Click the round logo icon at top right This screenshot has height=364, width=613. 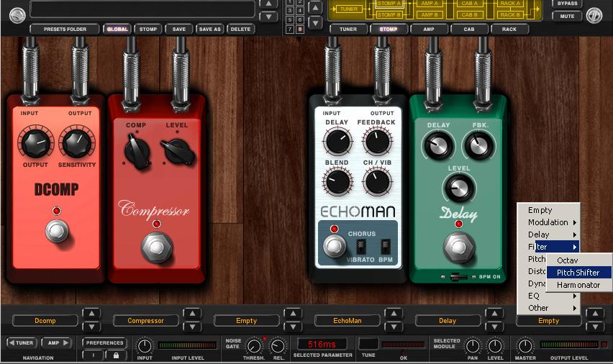point(594,15)
